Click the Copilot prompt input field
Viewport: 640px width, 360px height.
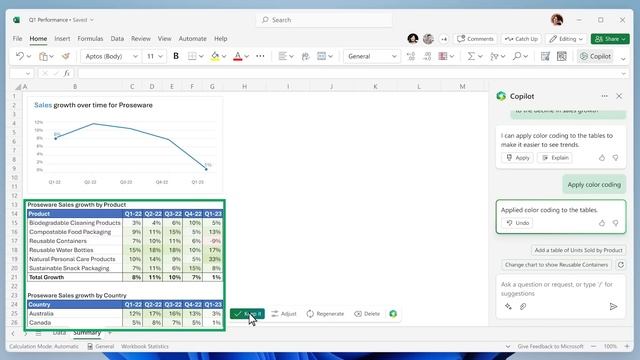click(x=560, y=289)
